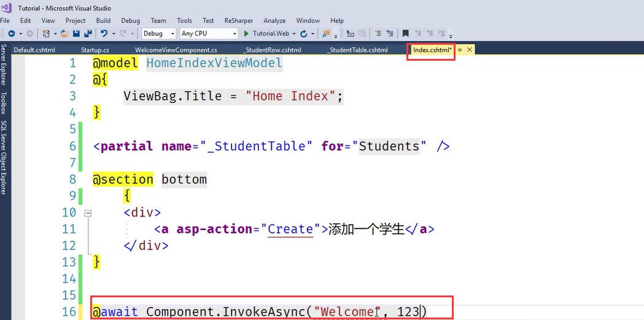Image resolution: width=644 pixels, height=320 pixels.
Task: Pin the Index.cshtml tab
Action: coord(460,50)
